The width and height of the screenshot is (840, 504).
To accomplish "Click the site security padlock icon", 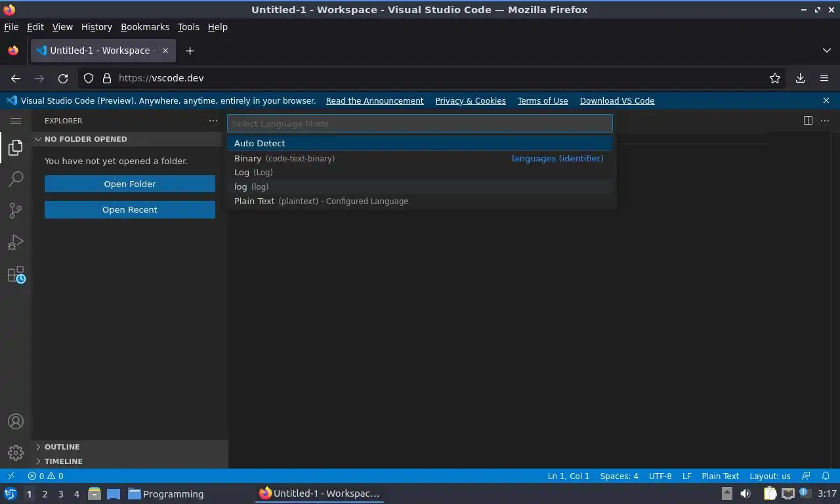I will click(107, 78).
